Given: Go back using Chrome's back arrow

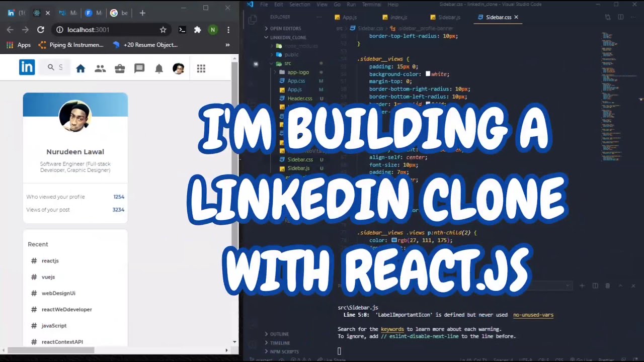Looking at the screenshot, I should (x=10, y=30).
